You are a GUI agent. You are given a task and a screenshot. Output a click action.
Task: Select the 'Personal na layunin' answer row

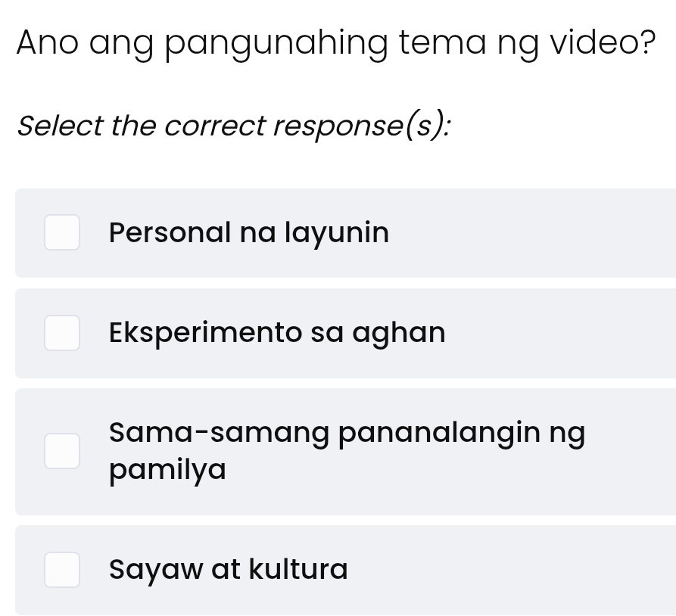coord(338,232)
